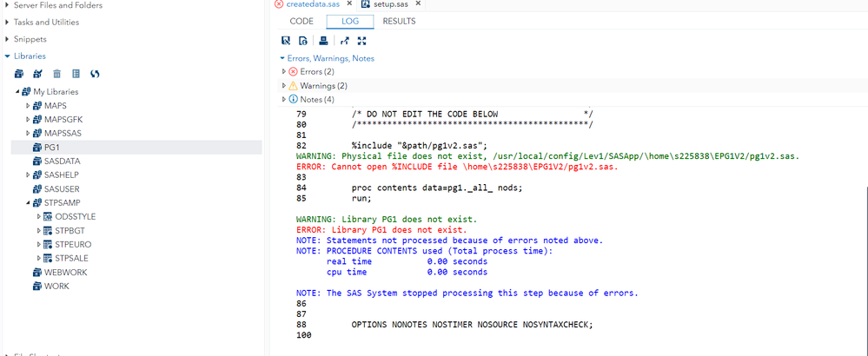Viewport: 868px width, 356px height.
Task: Click the New Library icon in Libraries toolbar
Action: point(19,74)
